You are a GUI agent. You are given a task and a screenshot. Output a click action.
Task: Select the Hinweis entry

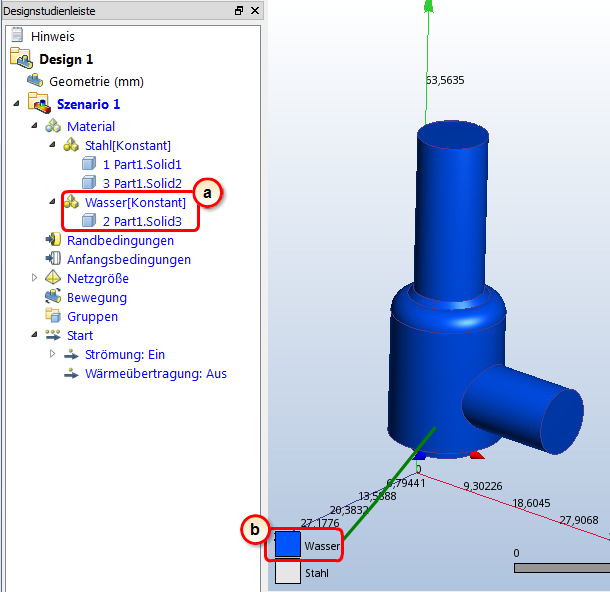pos(53,37)
